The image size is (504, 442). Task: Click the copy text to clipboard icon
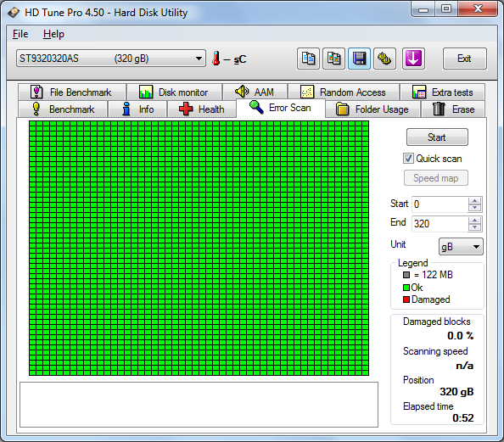coord(308,59)
